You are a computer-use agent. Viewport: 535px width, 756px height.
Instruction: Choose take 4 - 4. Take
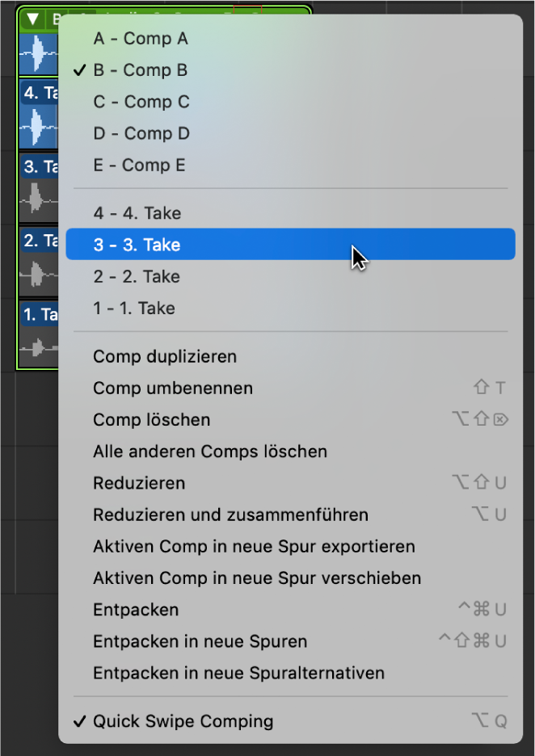point(136,212)
